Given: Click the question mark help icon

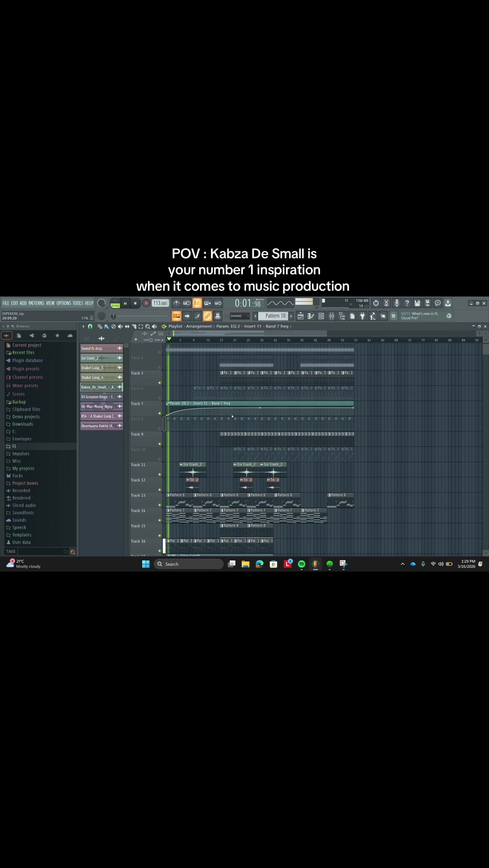Looking at the screenshot, I should click(x=407, y=303).
